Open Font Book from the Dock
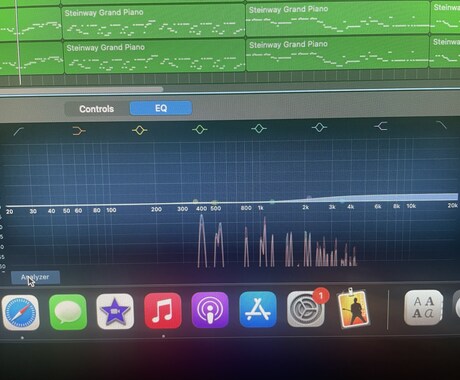 423,307
